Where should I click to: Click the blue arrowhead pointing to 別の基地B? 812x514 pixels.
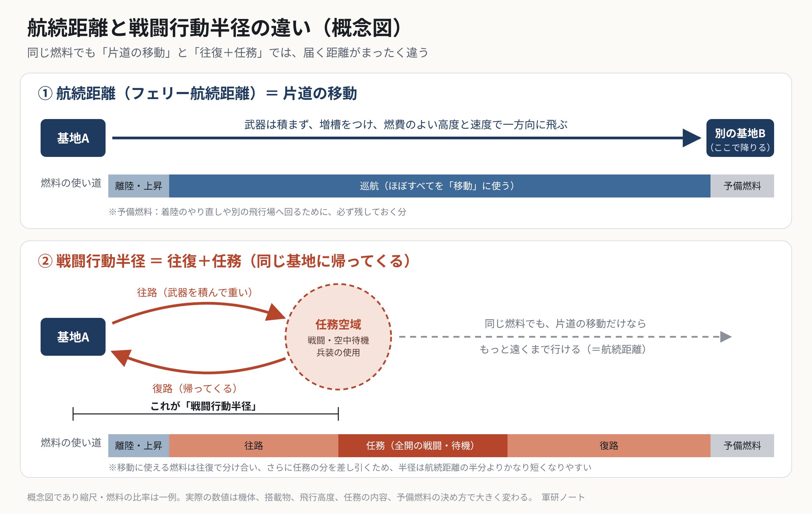pyautogui.click(x=691, y=138)
